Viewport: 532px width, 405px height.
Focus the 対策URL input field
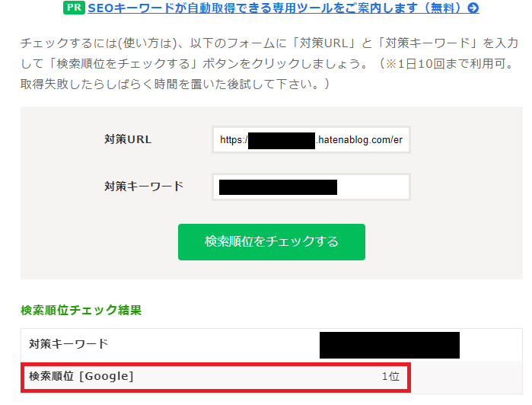click(311, 140)
